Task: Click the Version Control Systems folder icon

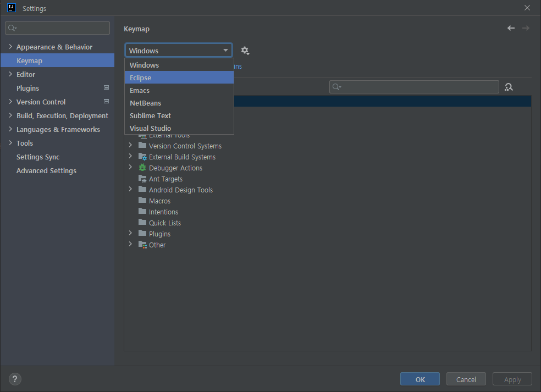Action: [142, 145]
